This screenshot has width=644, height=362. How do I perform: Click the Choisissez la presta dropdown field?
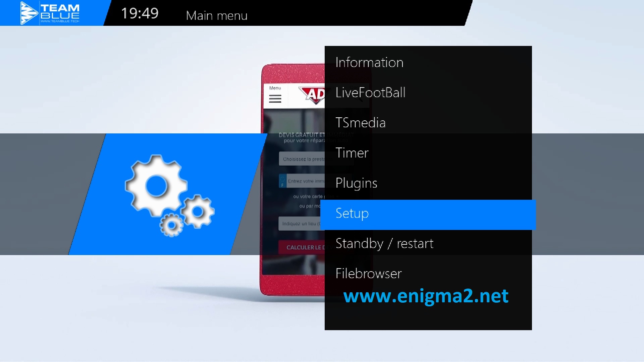click(302, 159)
